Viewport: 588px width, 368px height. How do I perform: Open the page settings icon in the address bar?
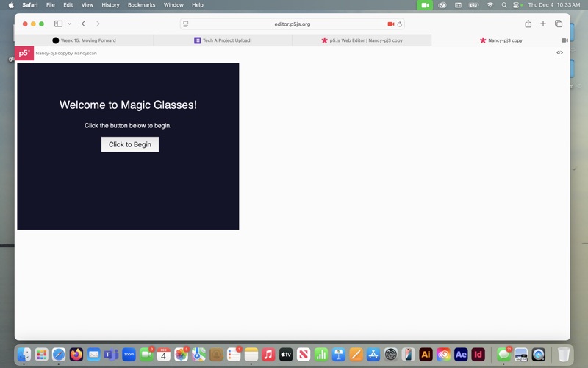click(186, 24)
